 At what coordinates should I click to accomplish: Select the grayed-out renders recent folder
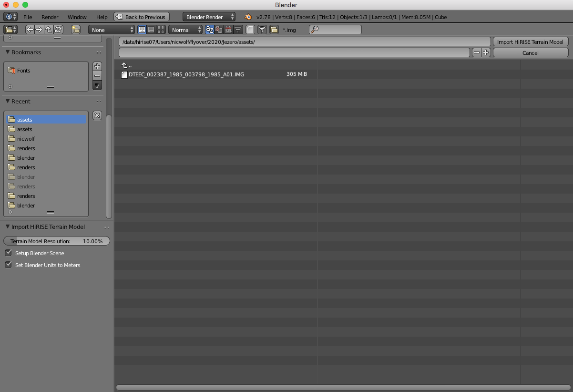pos(46,186)
